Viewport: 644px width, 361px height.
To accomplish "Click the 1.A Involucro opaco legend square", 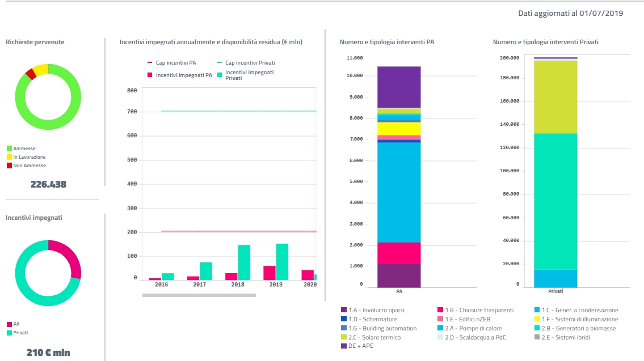I will [344, 310].
